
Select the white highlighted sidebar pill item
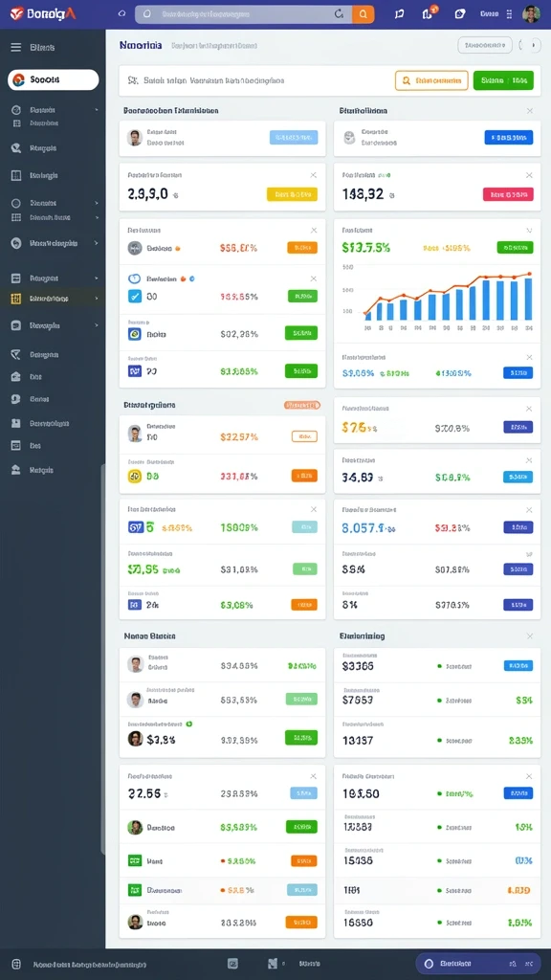pos(54,80)
